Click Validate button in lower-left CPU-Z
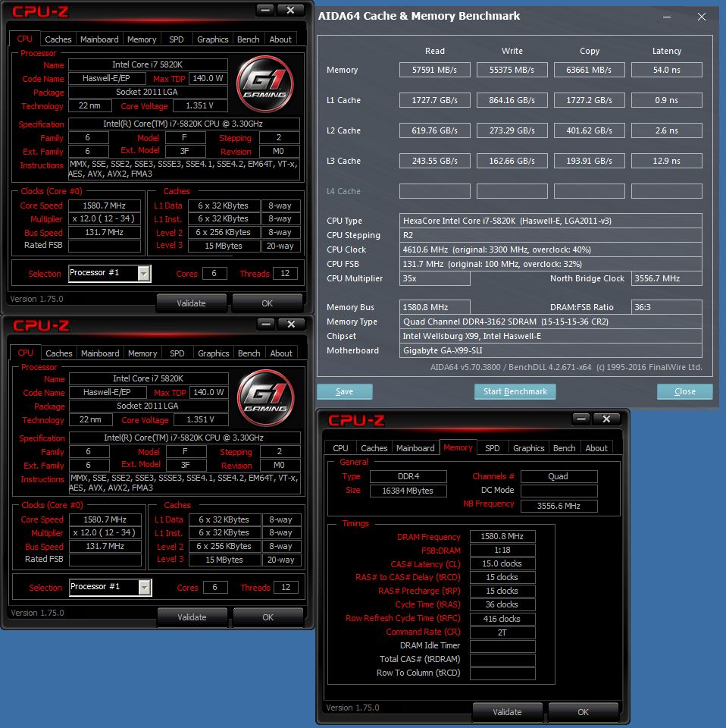726x728 pixels. (x=192, y=617)
